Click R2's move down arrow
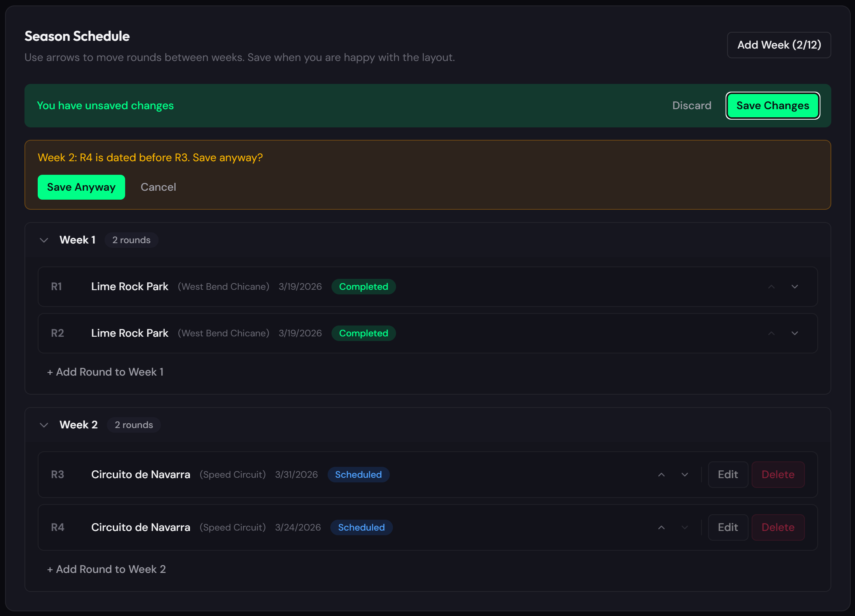This screenshot has width=855, height=616. (795, 333)
